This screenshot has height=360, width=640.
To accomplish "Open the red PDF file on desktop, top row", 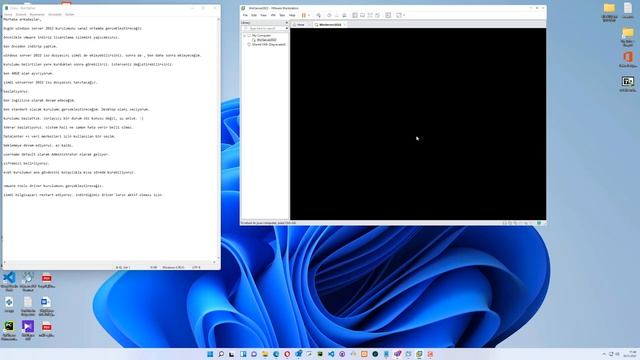I will point(47,281).
